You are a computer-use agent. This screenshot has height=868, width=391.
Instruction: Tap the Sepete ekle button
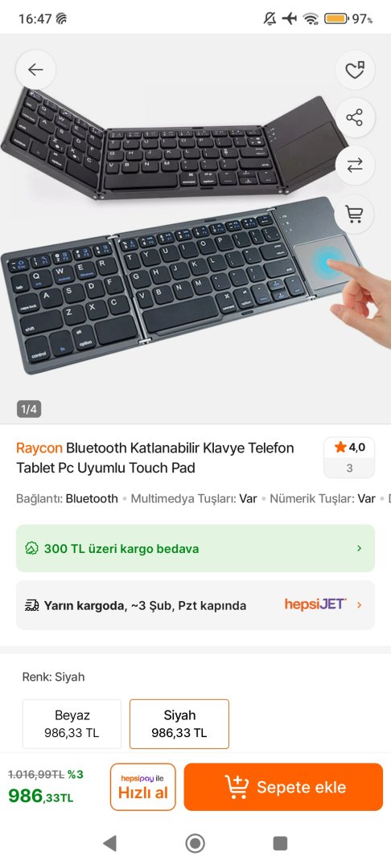point(283,787)
